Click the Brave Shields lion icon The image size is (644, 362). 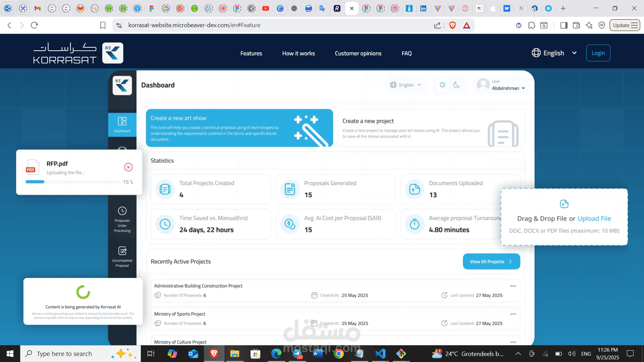(x=452, y=25)
